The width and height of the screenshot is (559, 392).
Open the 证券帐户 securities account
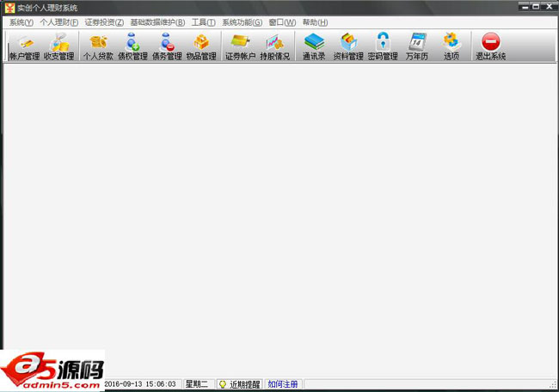point(240,46)
